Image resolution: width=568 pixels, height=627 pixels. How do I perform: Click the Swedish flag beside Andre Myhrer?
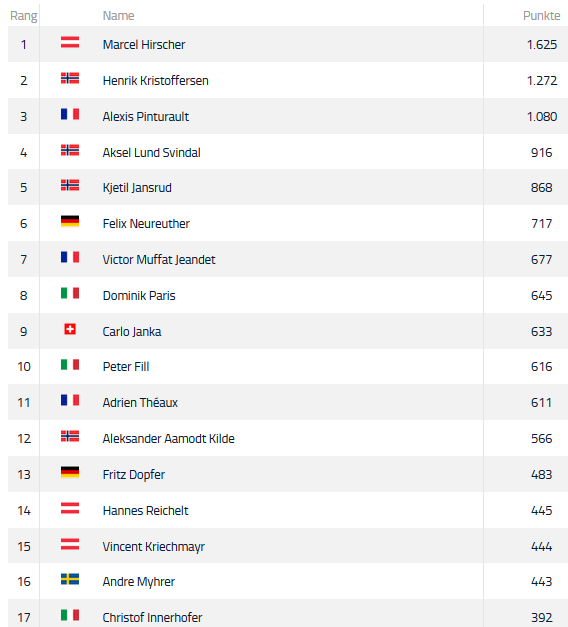point(70,579)
